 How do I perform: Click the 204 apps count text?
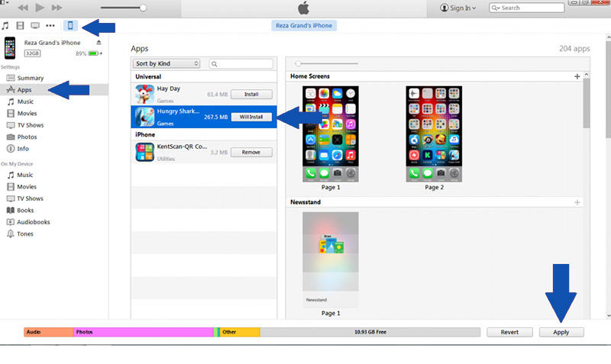click(x=574, y=49)
